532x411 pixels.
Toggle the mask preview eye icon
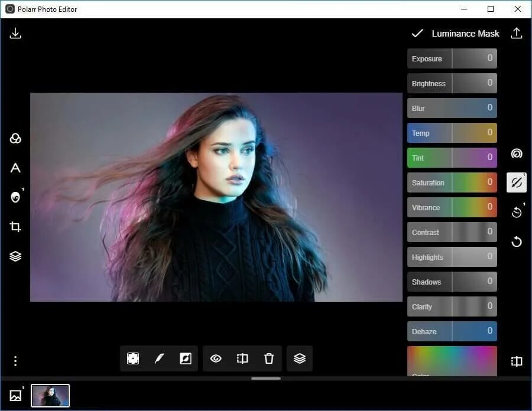pos(216,358)
